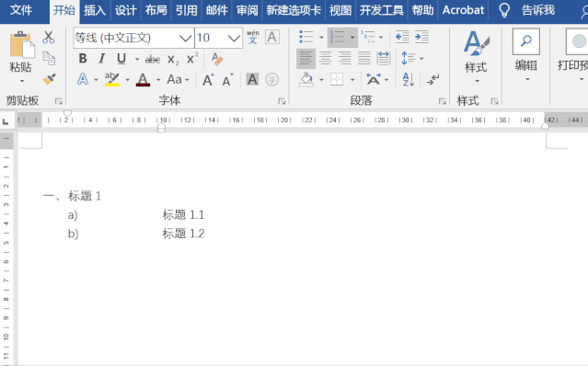Open the font size dropdown
Viewport: 588px width, 366px height.
[x=234, y=38]
